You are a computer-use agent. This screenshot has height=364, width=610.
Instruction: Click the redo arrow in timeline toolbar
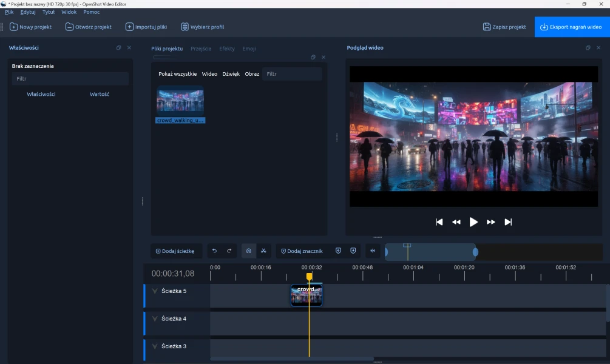[229, 251]
